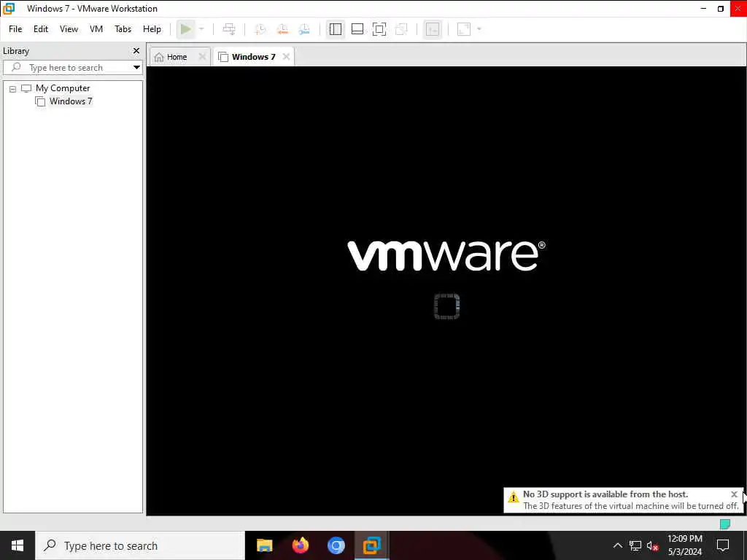Open network status tray icon

pyautogui.click(x=635, y=545)
